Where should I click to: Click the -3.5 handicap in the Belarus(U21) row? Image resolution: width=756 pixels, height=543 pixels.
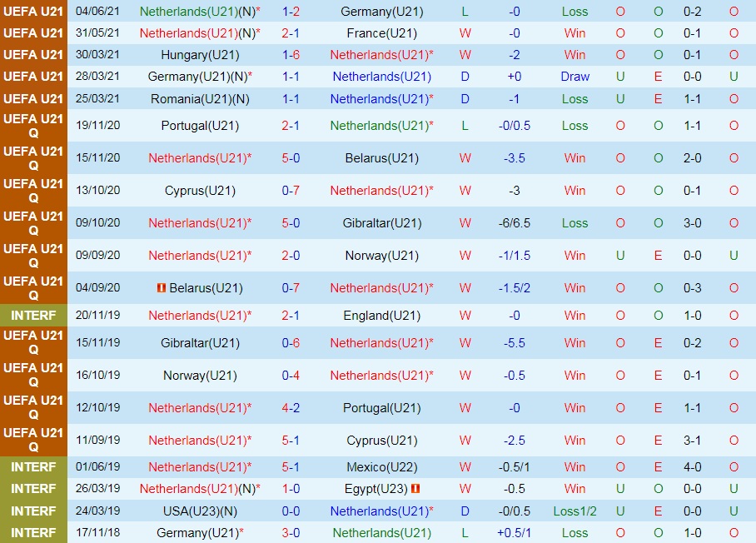pyautogui.click(x=515, y=157)
